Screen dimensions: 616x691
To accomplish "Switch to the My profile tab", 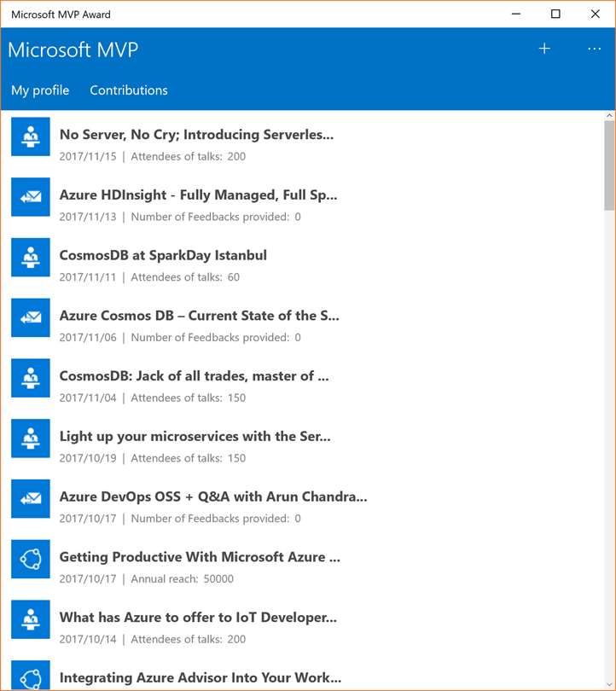I will [40, 90].
